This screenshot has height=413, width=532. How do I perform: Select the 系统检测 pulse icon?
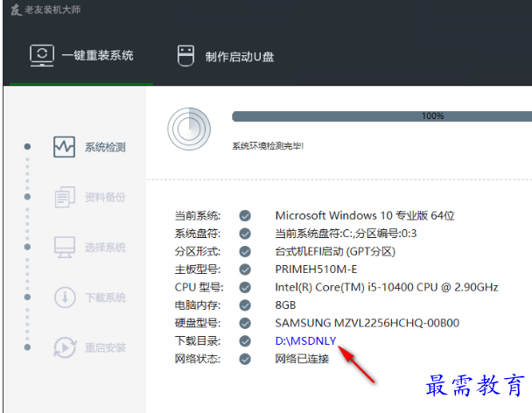64,147
